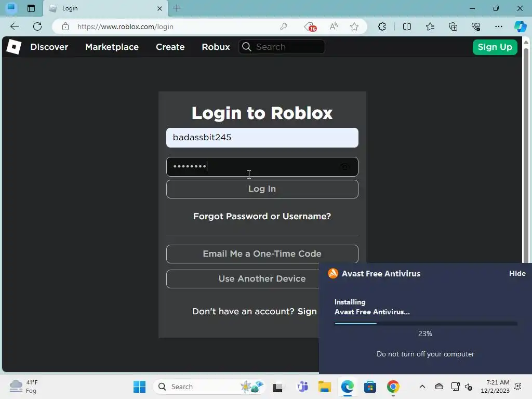Open Edge profile icon in title bar

pos(11,7)
